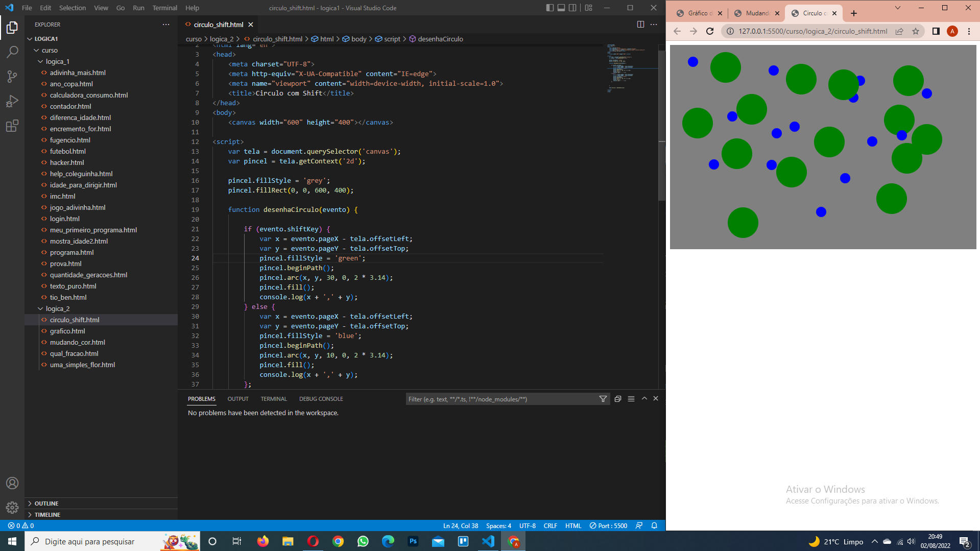
Task: Open Chrome profile avatar A
Action: click(952, 31)
